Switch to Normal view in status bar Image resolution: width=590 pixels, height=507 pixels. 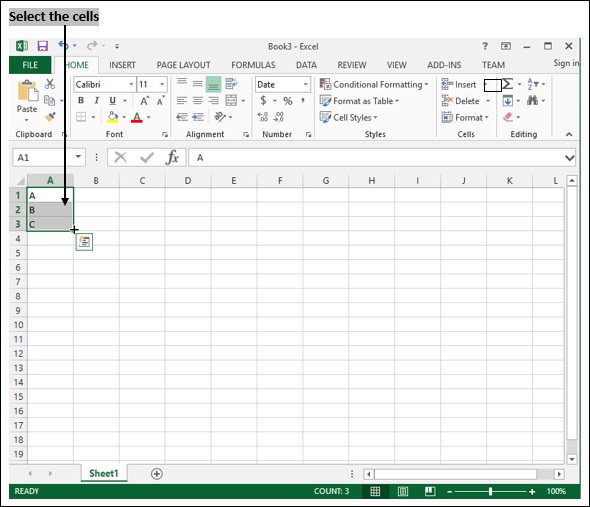[375, 491]
